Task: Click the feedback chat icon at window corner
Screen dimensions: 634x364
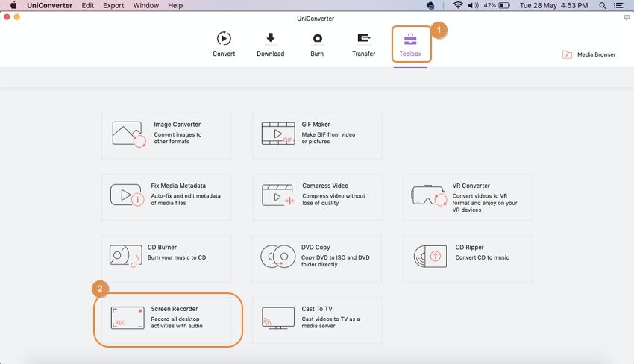Action: [x=627, y=18]
